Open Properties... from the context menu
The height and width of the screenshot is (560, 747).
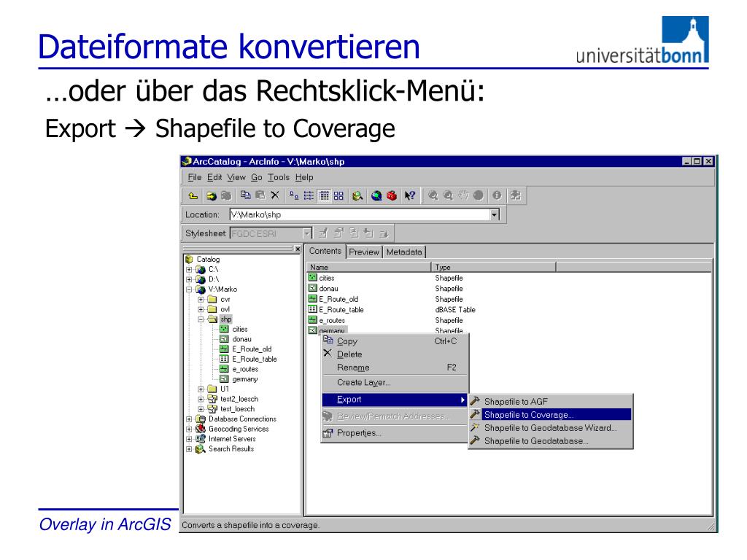click(x=395, y=433)
